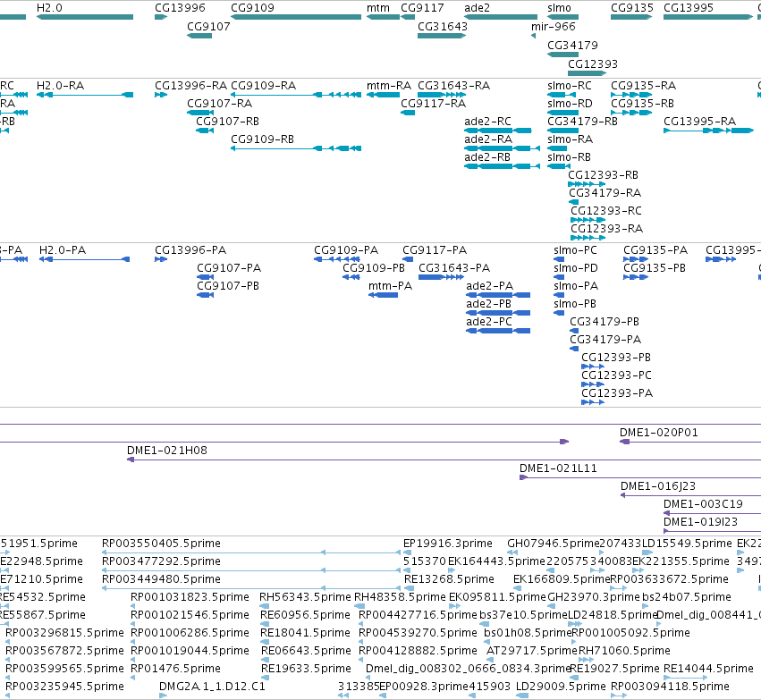Click transcript ade2-RC
Viewport: 761px width, 700px height.
click(x=498, y=131)
